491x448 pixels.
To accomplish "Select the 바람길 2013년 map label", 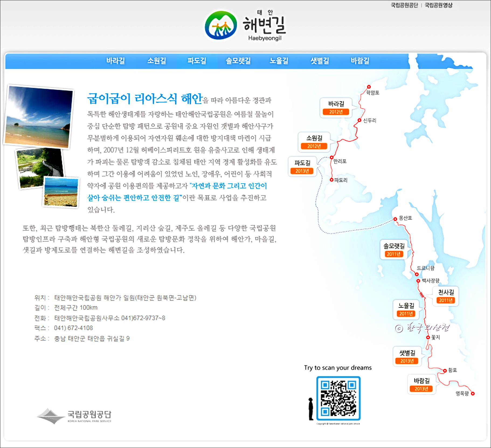I will click(421, 384).
